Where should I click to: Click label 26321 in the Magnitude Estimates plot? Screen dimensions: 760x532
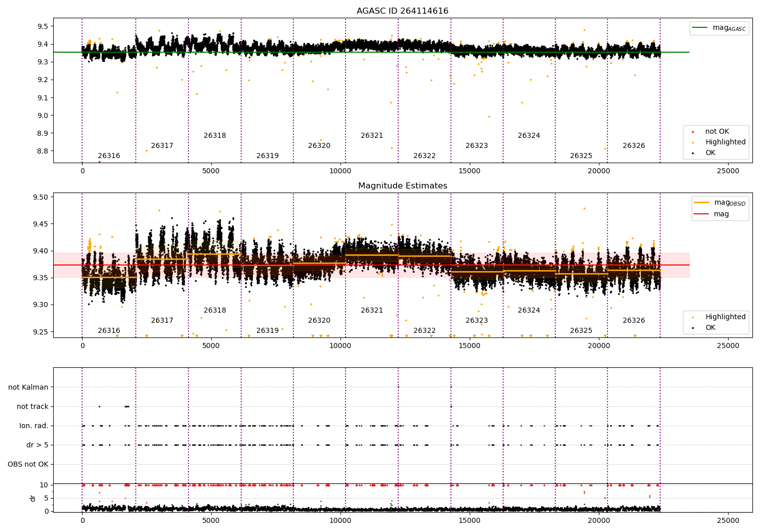[x=372, y=311]
